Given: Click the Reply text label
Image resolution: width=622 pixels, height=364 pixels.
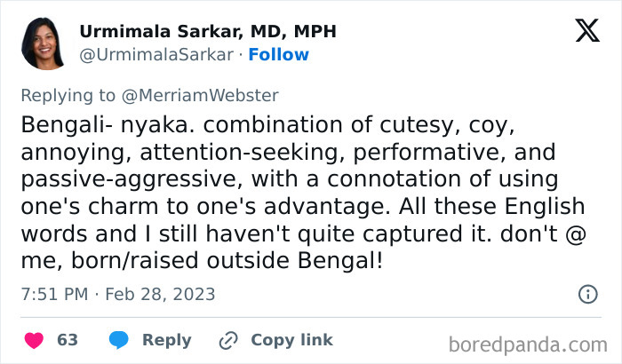Looking at the screenshot, I should [x=167, y=340].
